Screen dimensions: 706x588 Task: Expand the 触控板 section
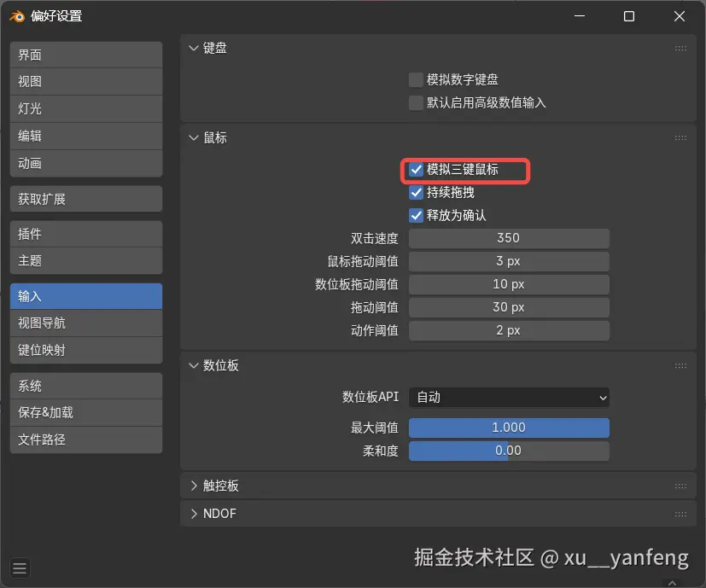194,486
